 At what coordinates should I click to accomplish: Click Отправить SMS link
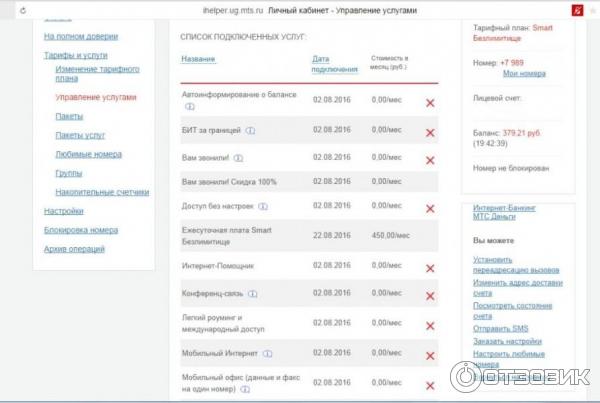click(500, 329)
